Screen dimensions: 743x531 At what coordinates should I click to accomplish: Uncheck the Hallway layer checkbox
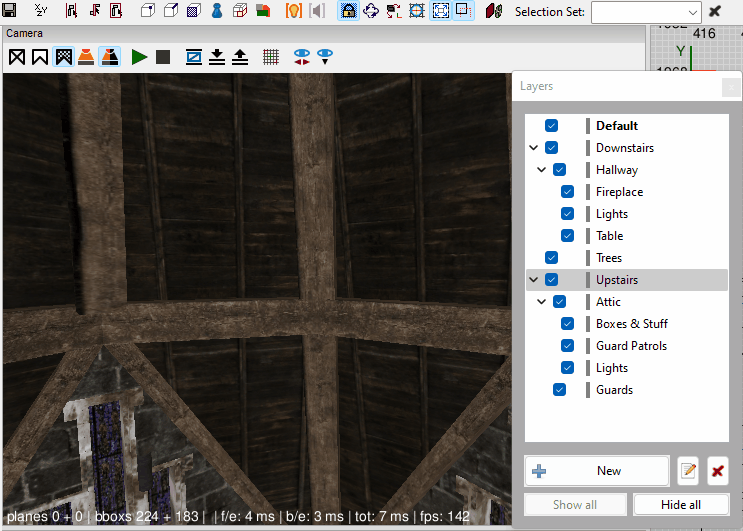tap(560, 170)
